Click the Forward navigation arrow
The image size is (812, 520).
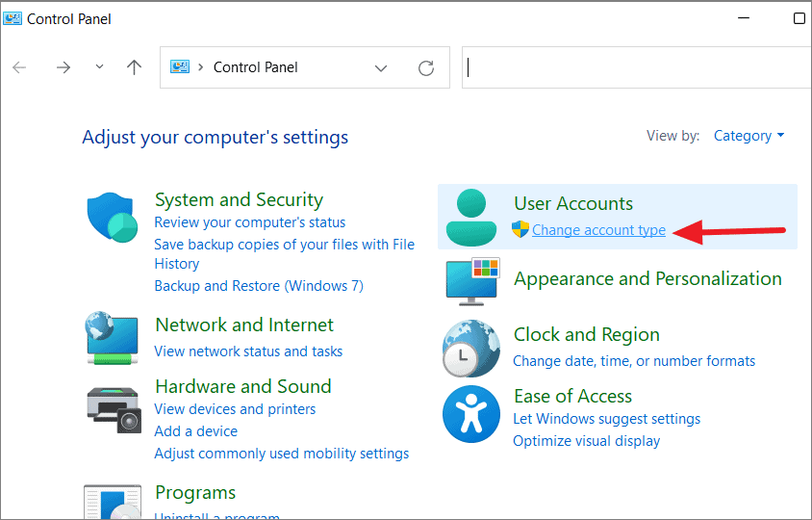coord(63,67)
